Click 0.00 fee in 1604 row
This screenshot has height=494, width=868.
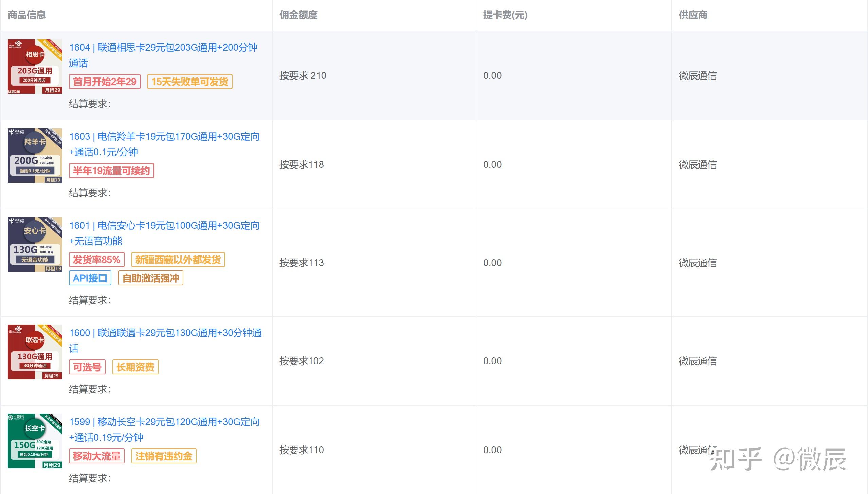click(492, 75)
